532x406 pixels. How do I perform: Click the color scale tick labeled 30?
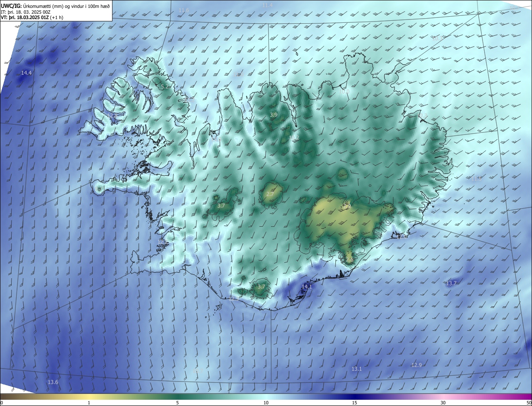[443, 403]
